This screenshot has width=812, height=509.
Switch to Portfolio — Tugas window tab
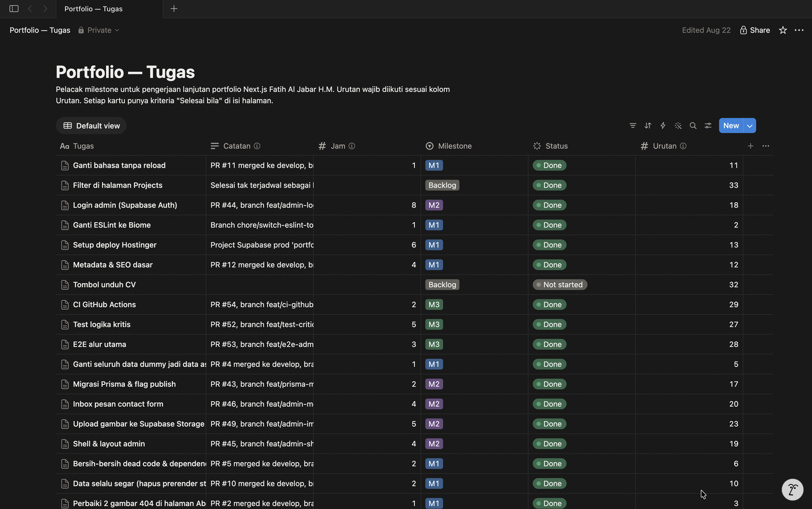click(x=109, y=9)
